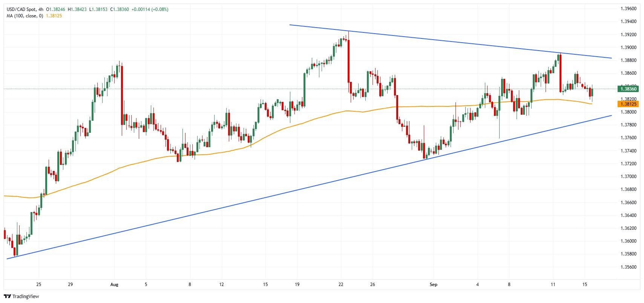Click the low value L1.38153

99,9
